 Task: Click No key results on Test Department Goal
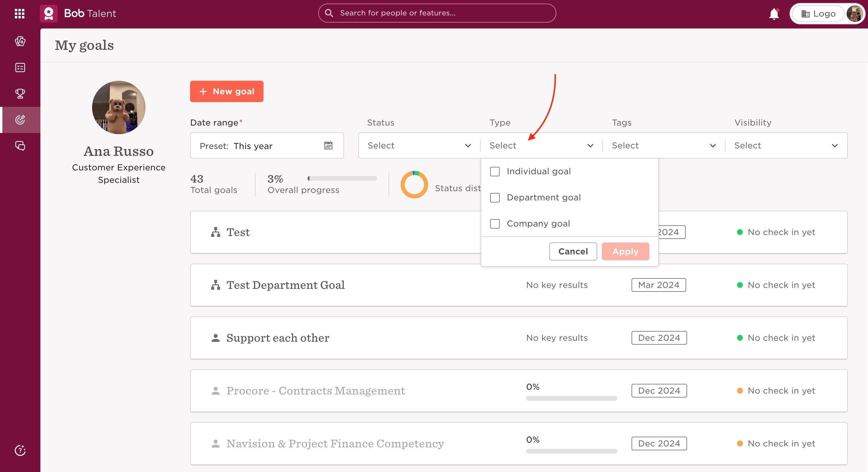[557, 285]
